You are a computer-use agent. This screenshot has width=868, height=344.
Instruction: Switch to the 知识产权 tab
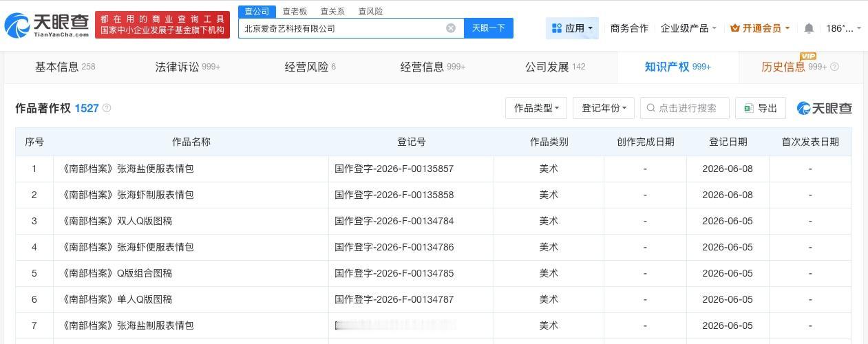[677, 67]
